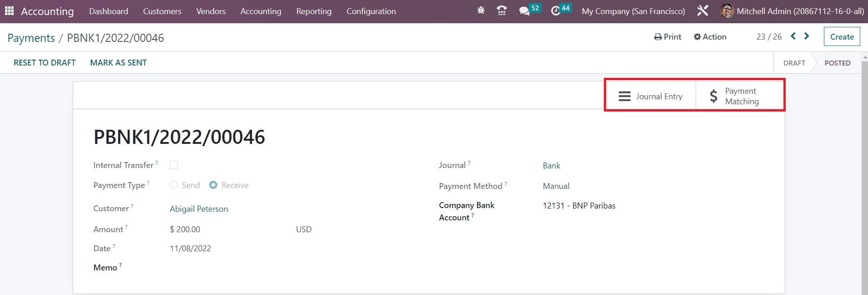Click the Payment Matching smart button
868x295 pixels.
(x=740, y=97)
